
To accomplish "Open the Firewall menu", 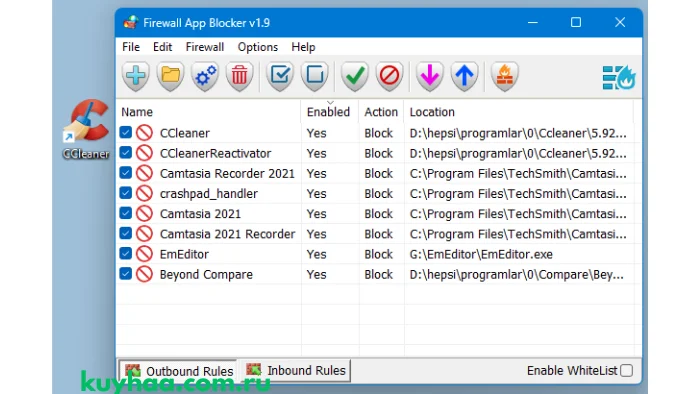I will click(205, 47).
